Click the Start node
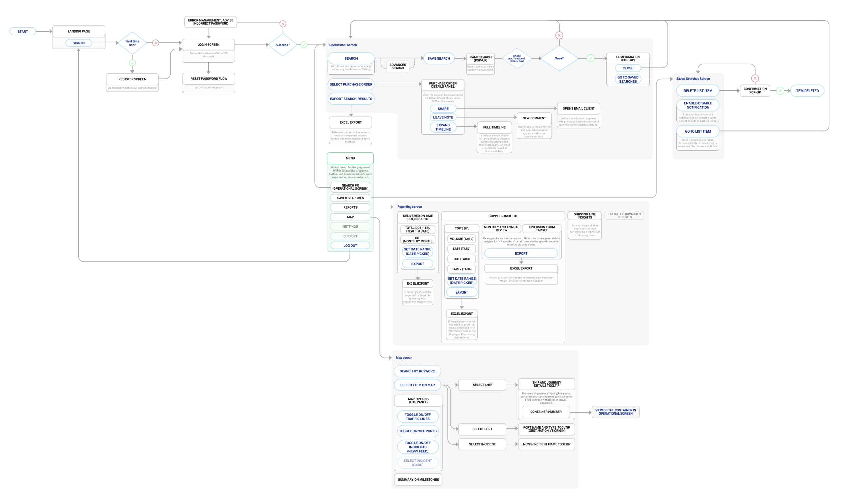848x504 pixels. tap(23, 31)
